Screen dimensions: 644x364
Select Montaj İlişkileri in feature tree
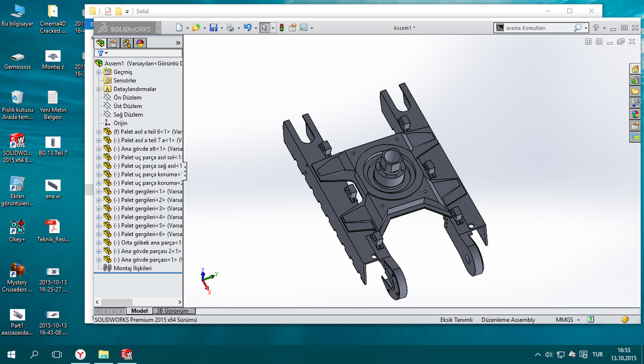click(132, 268)
